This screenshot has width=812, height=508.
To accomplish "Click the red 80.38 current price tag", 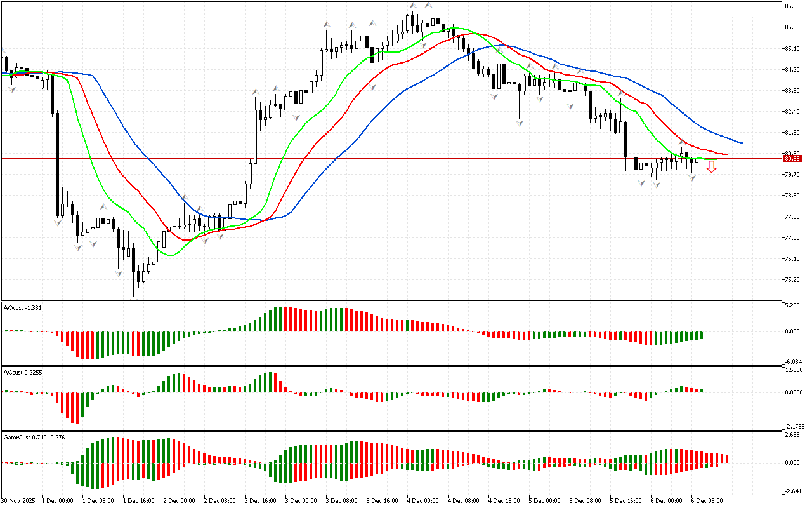I will [x=790, y=159].
